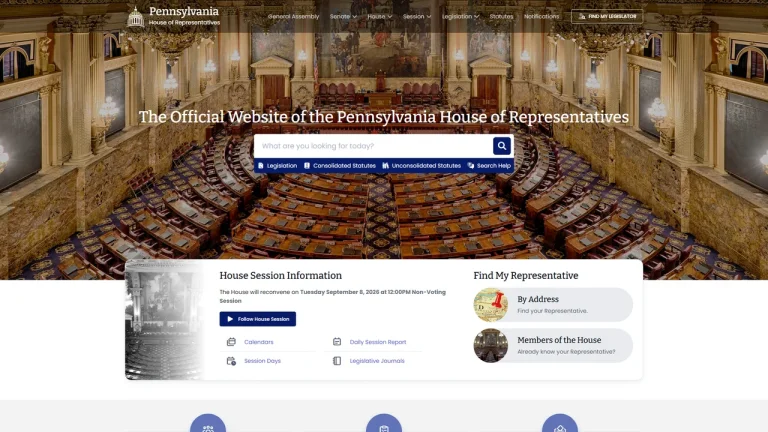This screenshot has width=768, height=432.
Task: Click the Session Days calendar-clock icon
Action: 231,361
